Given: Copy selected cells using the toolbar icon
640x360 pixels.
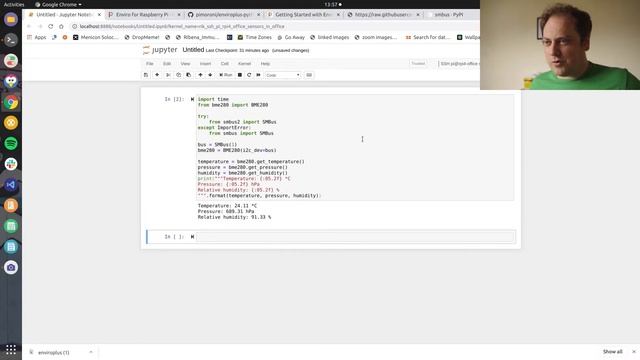Looking at the screenshot, I should pyautogui.click(x=178, y=75).
